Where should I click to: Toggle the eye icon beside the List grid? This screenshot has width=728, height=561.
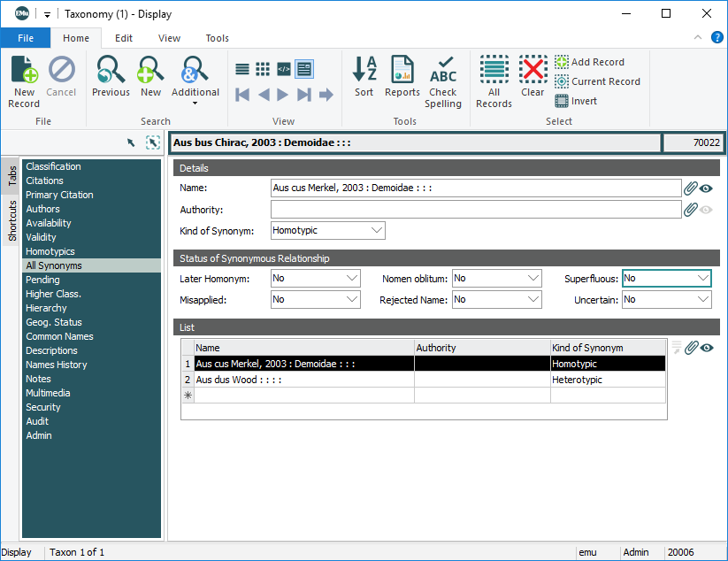pos(706,348)
